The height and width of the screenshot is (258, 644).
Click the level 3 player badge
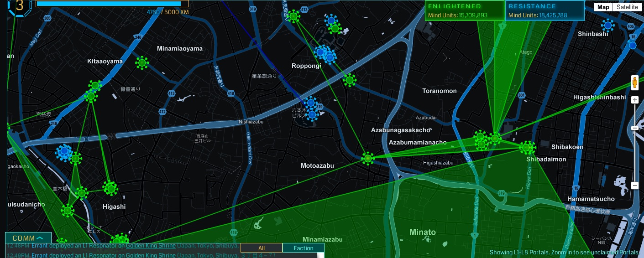coord(19,6)
